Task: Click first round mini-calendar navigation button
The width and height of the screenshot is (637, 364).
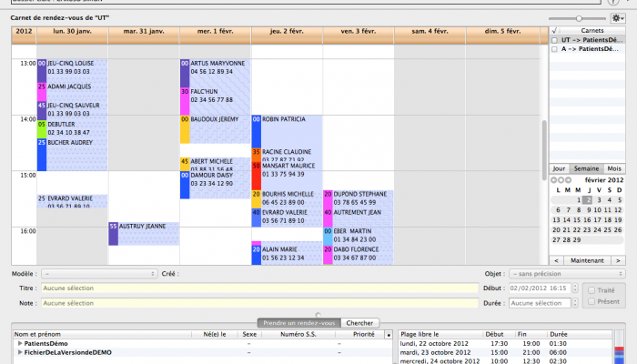Action: [553, 180]
